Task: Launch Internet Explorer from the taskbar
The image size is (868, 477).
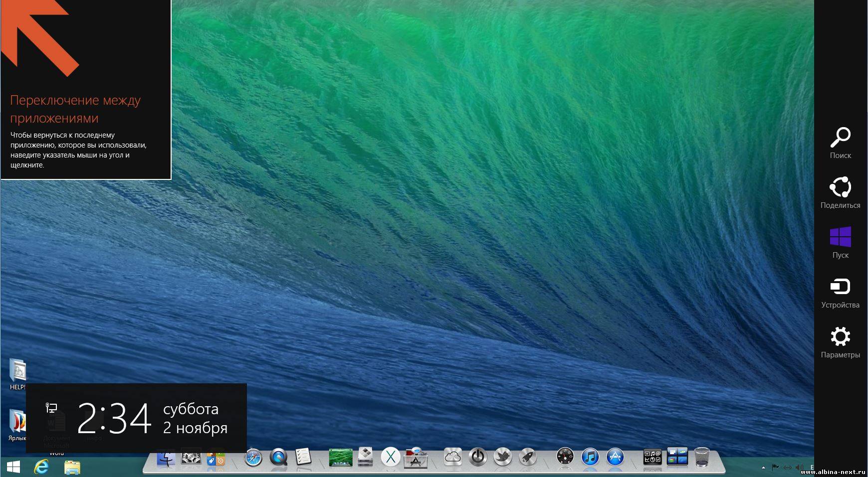Action: point(42,467)
